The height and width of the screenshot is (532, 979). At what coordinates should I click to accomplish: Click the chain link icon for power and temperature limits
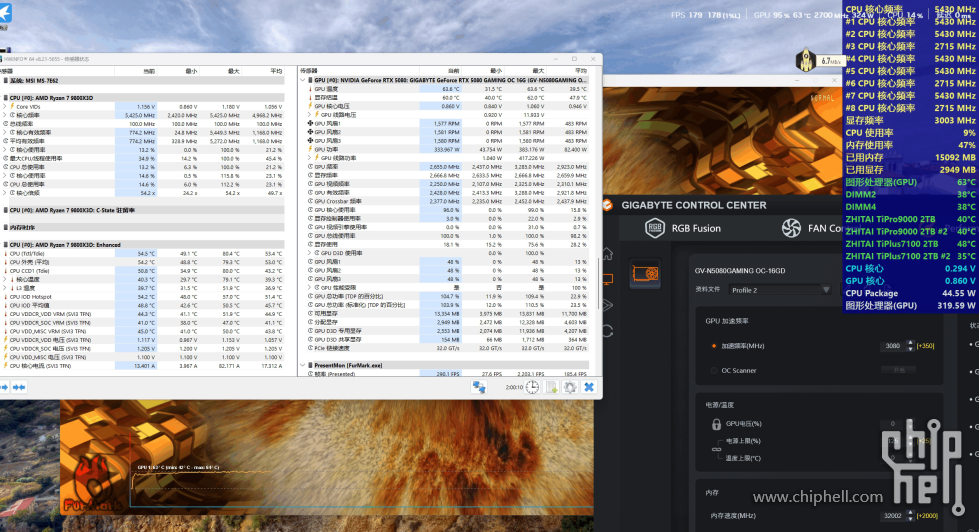716,449
